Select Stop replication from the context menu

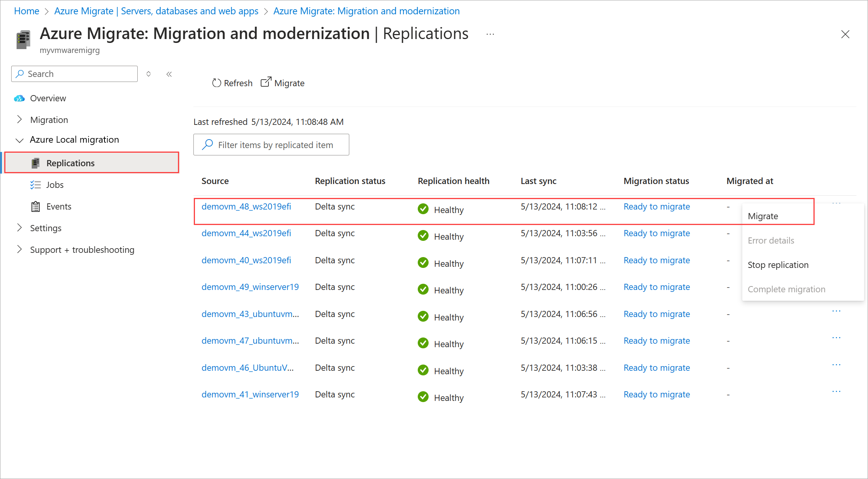pos(778,265)
